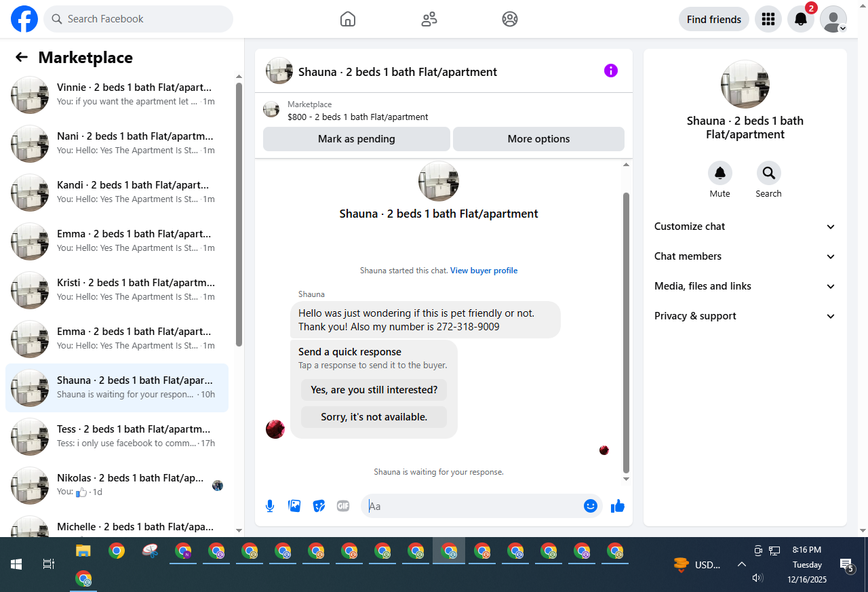
Task: Click the Mark as pending button
Action: (357, 139)
